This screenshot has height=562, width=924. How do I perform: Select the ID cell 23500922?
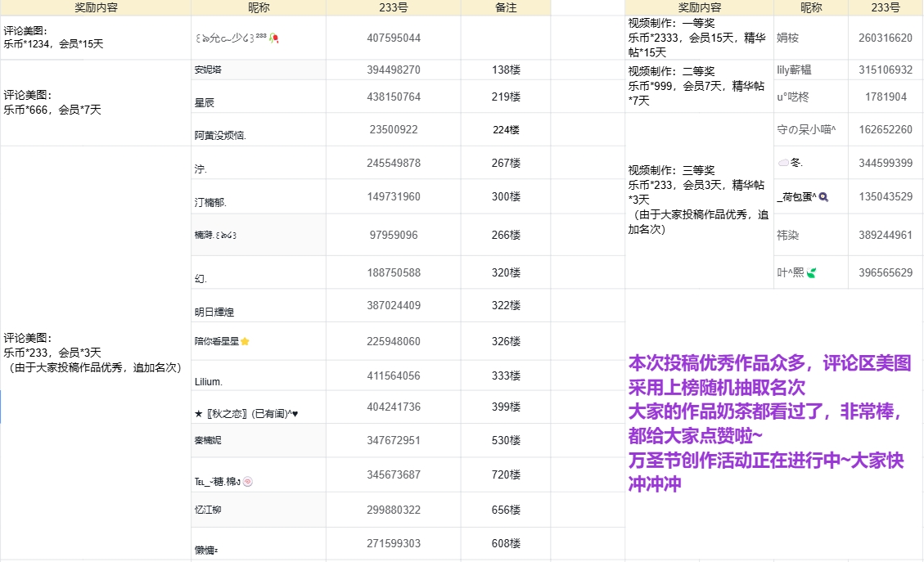394,129
